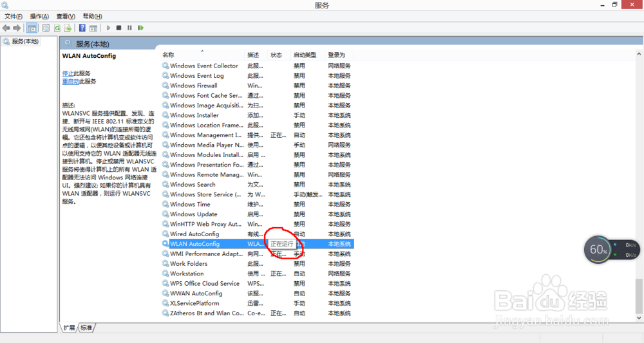Select the Windows Event Log service

coord(257,75)
